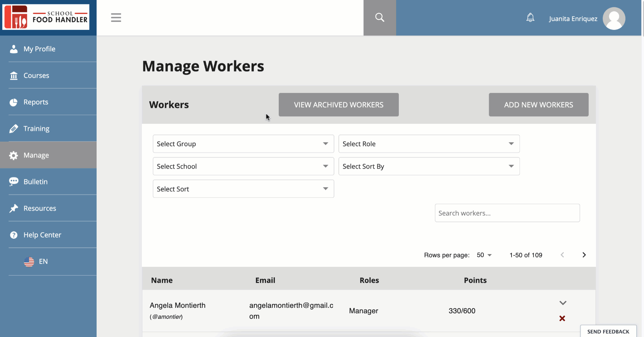
Task: Click the Courses building icon
Action: click(14, 75)
